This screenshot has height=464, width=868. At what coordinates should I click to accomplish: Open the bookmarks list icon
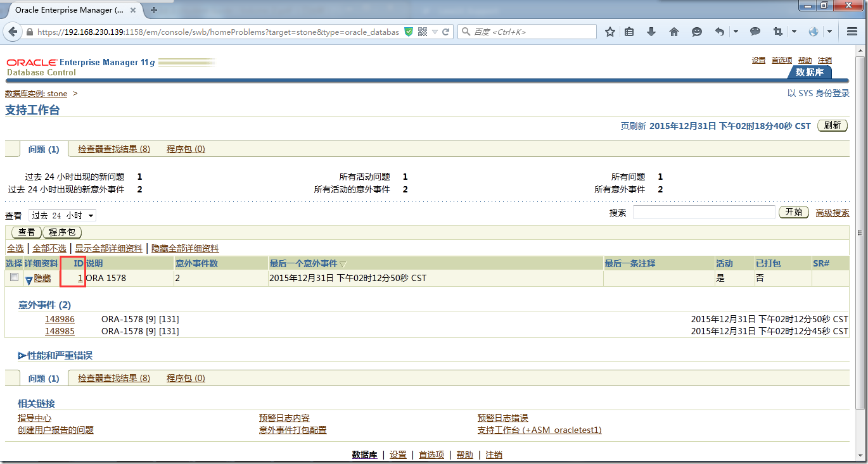click(629, 32)
